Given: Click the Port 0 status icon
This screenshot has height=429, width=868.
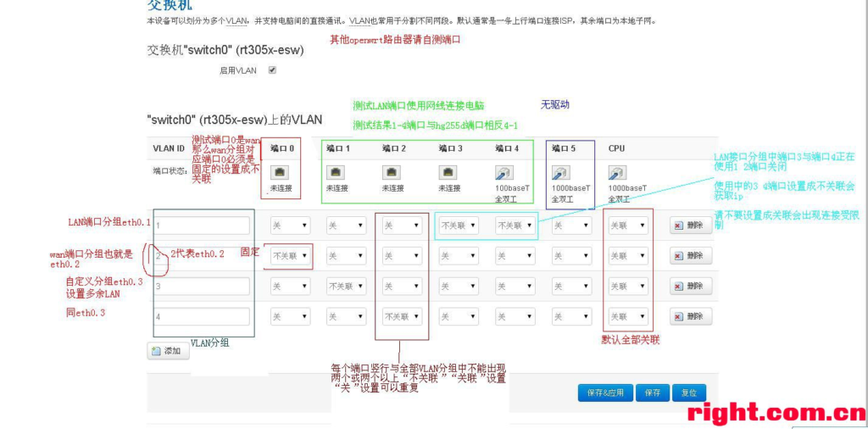Looking at the screenshot, I should click(280, 172).
